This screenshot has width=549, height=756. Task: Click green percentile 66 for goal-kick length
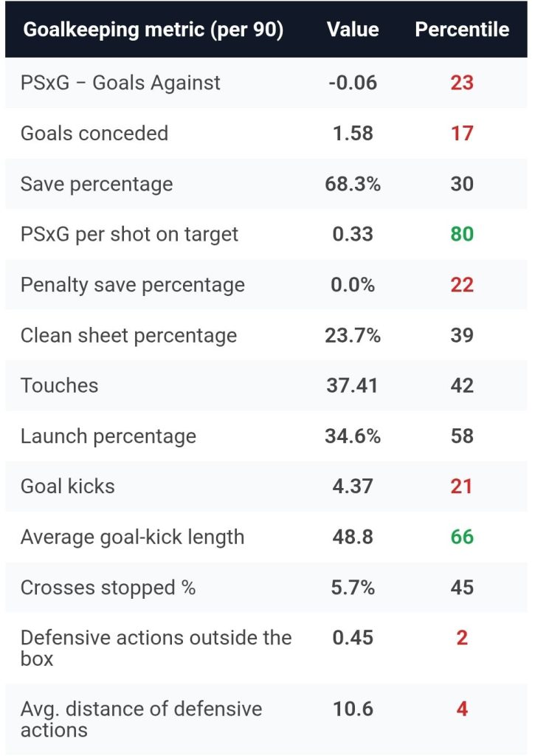462,537
